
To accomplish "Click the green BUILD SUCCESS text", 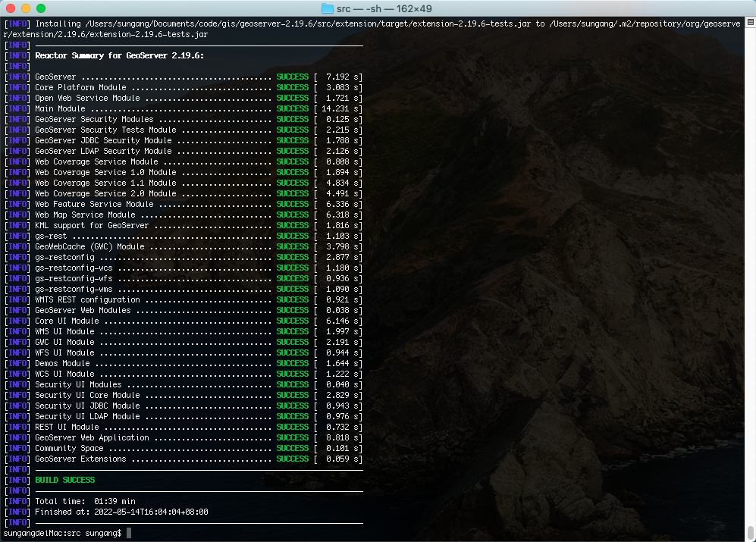I will 64,480.
